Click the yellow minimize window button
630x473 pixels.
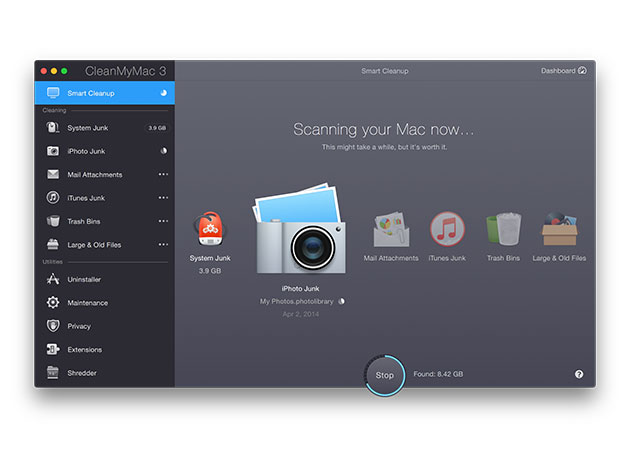(53, 71)
